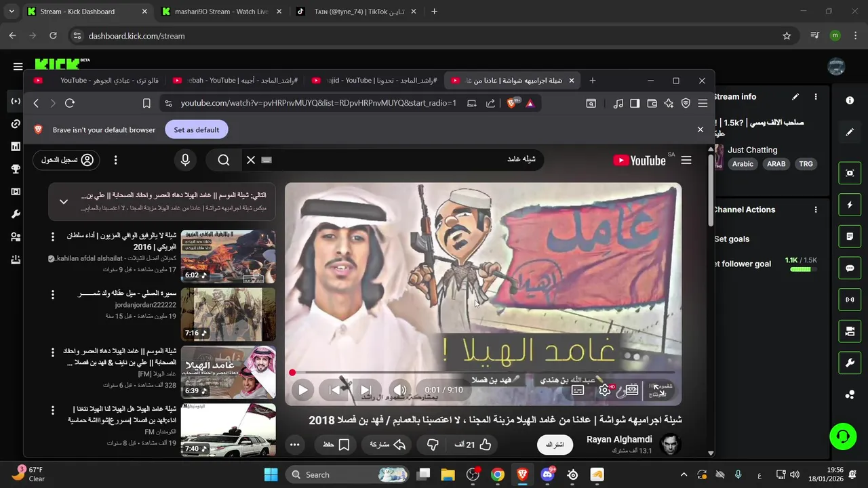Switch player to theater mode
868x488 pixels.
[x=632, y=390]
